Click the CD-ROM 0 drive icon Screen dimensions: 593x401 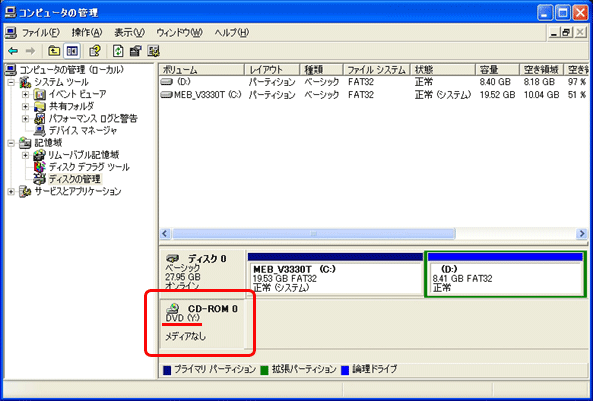click(173, 308)
